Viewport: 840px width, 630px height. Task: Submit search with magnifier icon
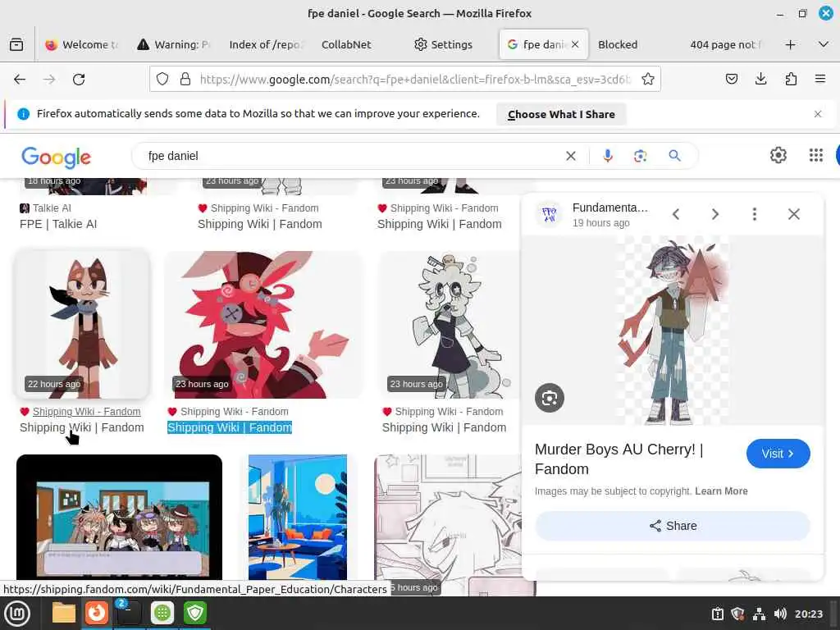[x=674, y=156]
